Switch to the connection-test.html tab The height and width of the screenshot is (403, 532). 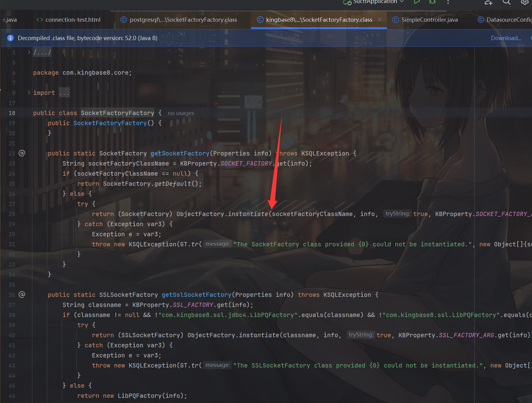[x=73, y=20]
